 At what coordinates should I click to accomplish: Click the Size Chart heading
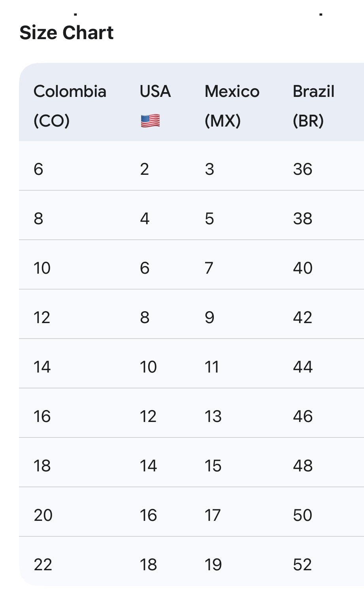pos(66,32)
